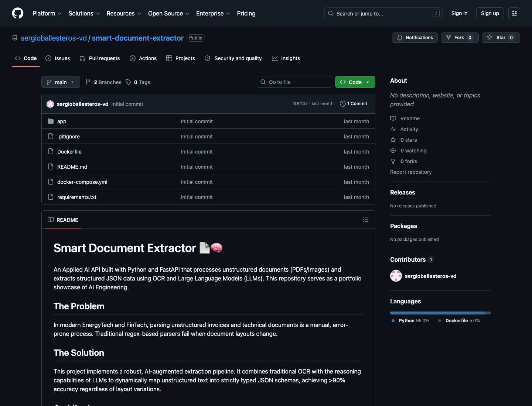Click the requirements.txt file icon
The width and height of the screenshot is (532, 406).
pyautogui.click(x=51, y=197)
